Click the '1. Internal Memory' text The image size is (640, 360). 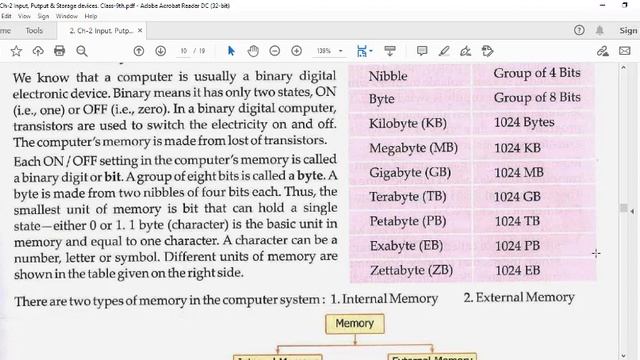click(384, 299)
